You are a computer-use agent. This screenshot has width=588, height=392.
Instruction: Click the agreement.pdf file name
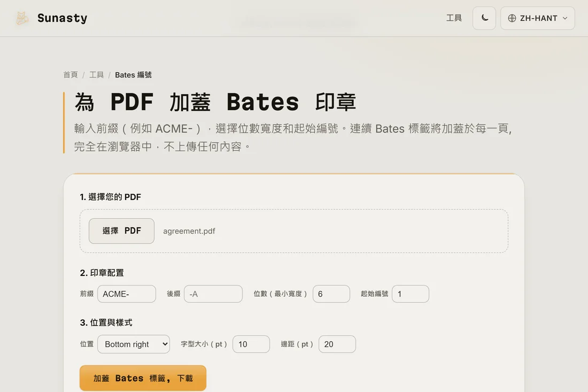189,231
